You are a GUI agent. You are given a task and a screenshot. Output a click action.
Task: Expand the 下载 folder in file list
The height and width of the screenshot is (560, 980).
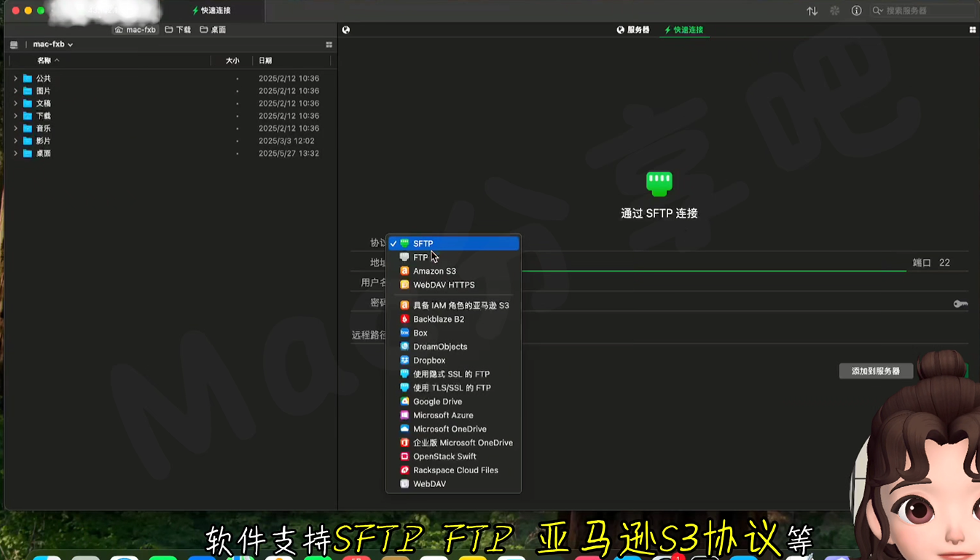(15, 116)
